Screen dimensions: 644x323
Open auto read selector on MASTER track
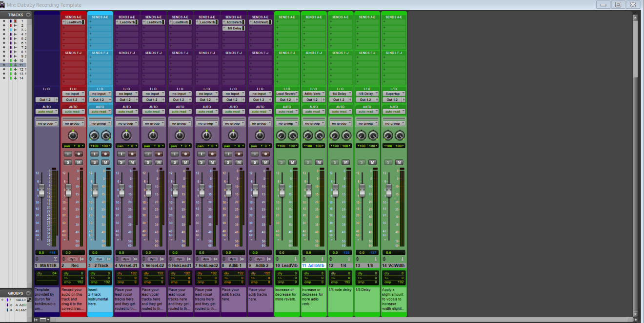[x=46, y=112]
